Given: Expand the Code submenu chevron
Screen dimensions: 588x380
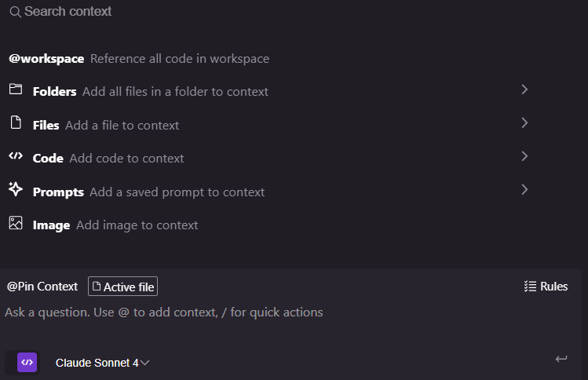Looking at the screenshot, I should (524, 156).
